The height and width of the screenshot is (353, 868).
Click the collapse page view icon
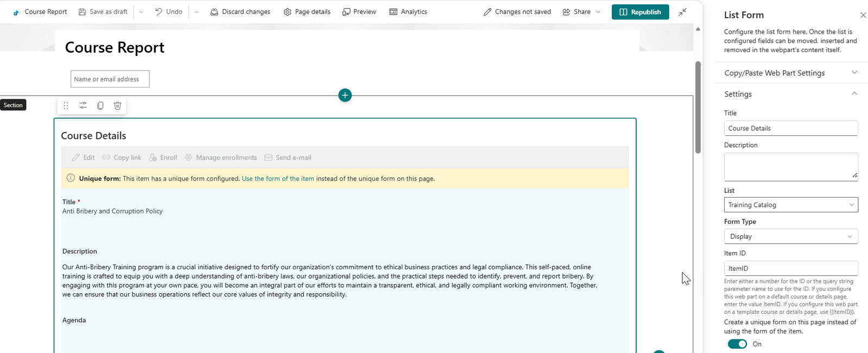point(683,12)
